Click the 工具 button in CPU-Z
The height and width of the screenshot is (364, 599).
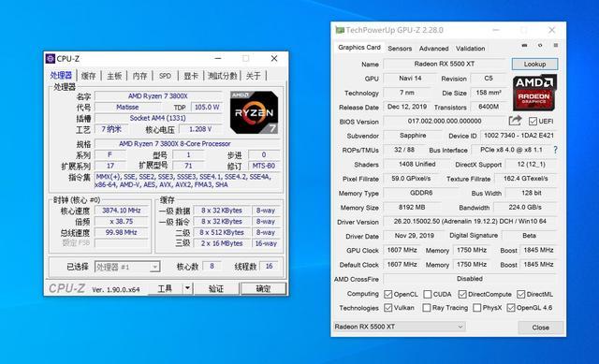165,288
